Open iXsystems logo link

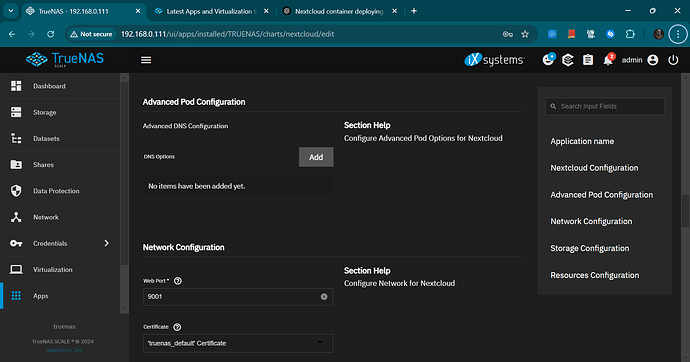(x=494, y=60)
